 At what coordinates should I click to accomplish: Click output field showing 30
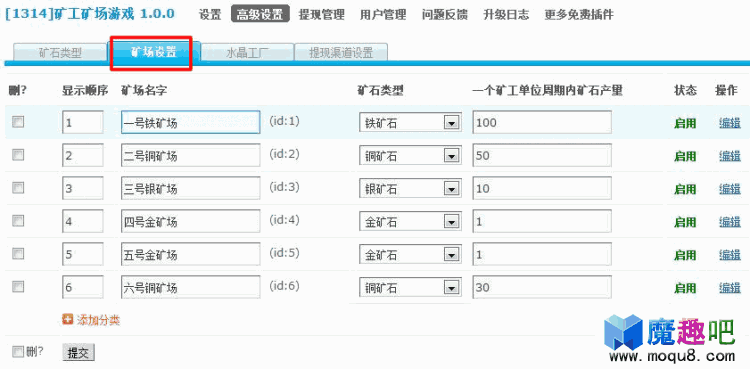coord(542,287)
